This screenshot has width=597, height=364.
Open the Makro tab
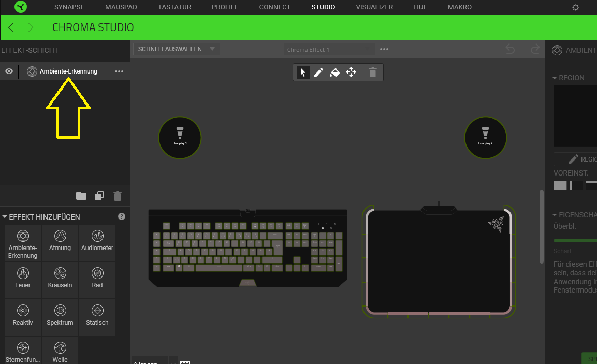pos(460,7)
